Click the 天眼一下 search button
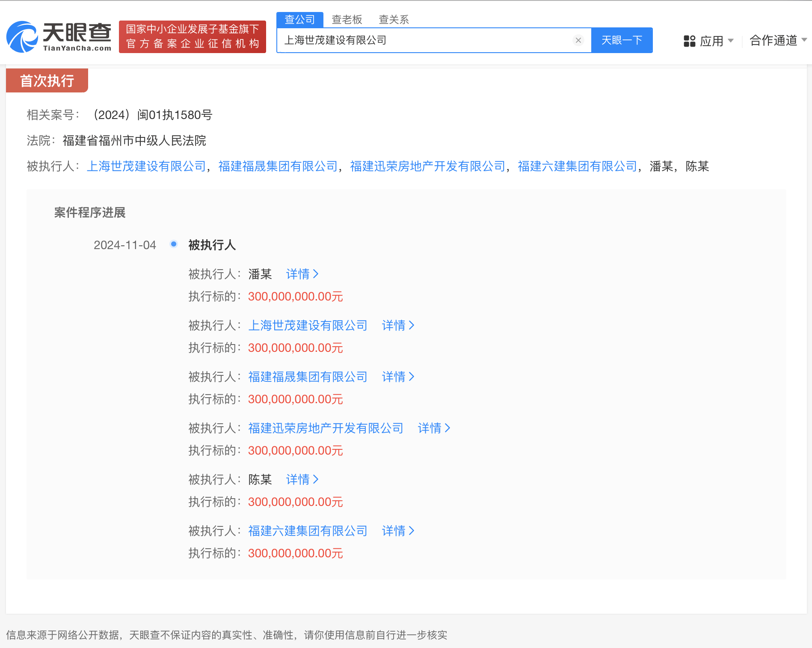The height and width of the screenshot is (648, 812). [622, 40]
